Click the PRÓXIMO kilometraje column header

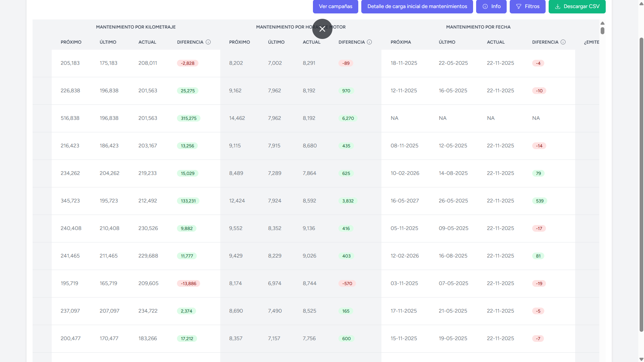pos(71,42)
